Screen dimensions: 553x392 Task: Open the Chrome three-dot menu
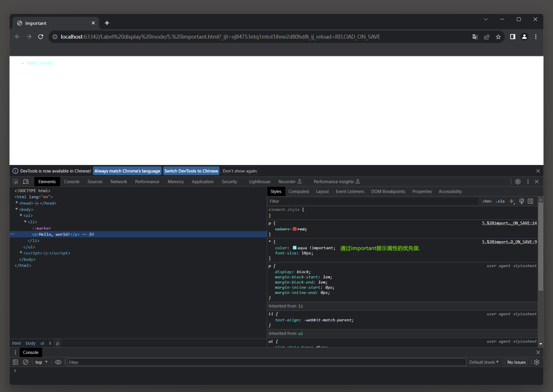(536, 37)
